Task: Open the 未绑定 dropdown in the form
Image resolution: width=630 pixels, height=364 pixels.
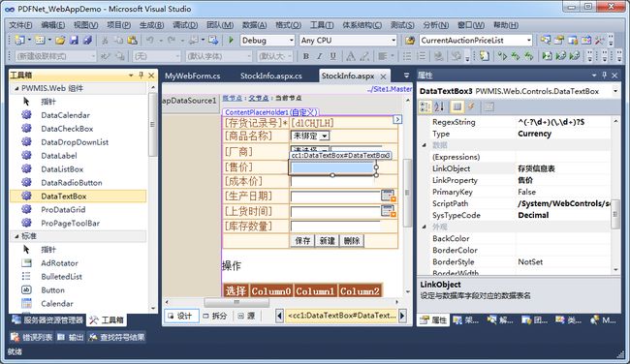Action: [325, 136]
